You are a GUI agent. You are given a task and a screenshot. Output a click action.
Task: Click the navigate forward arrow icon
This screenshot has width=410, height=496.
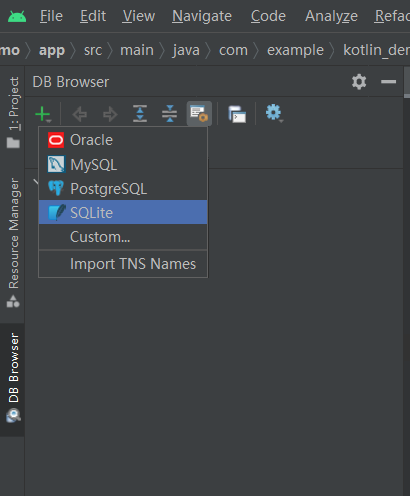coord(110,114)
